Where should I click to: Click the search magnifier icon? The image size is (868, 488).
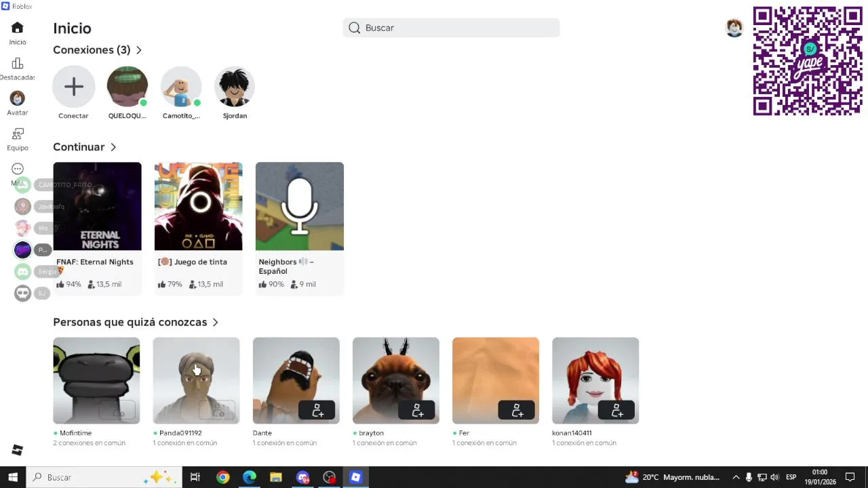[355, 28]
